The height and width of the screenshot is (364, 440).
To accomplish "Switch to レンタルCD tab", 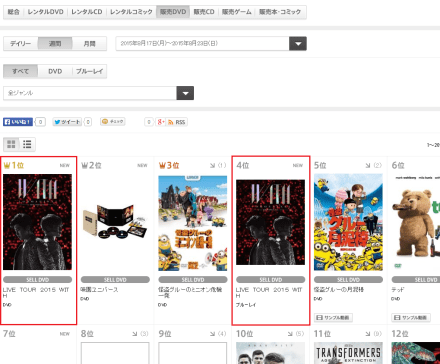I will coord(87,12).
